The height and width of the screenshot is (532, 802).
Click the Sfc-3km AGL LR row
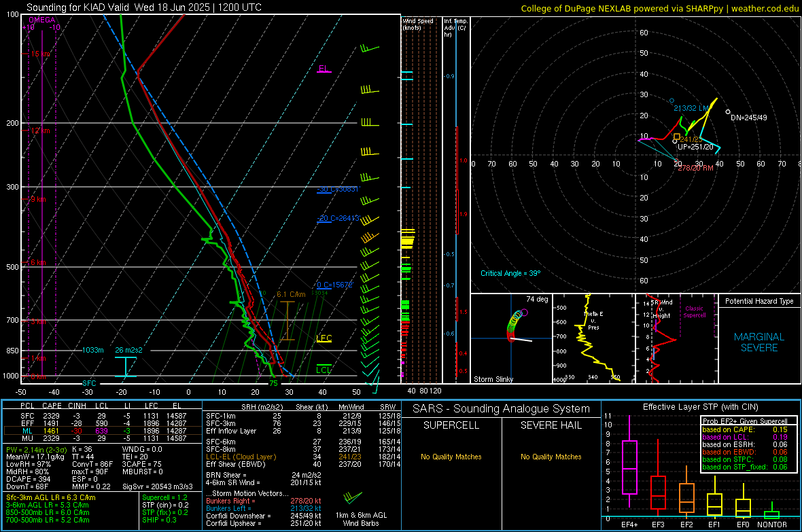point(51,497)
